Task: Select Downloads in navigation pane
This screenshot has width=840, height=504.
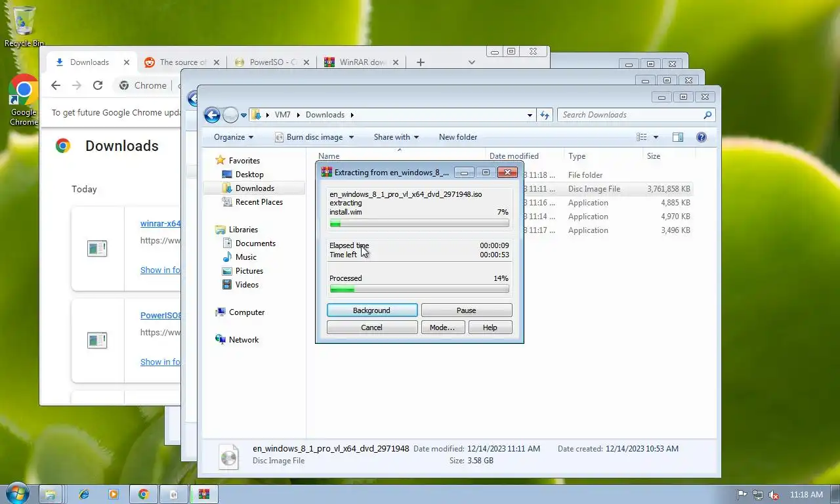Action: click(255, 188)
